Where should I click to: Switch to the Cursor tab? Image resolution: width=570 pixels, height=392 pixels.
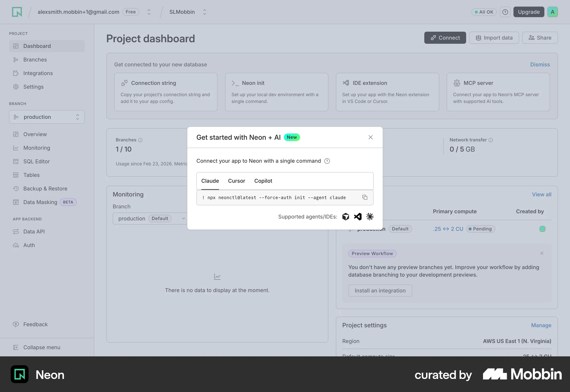click(x=237, y=181)
